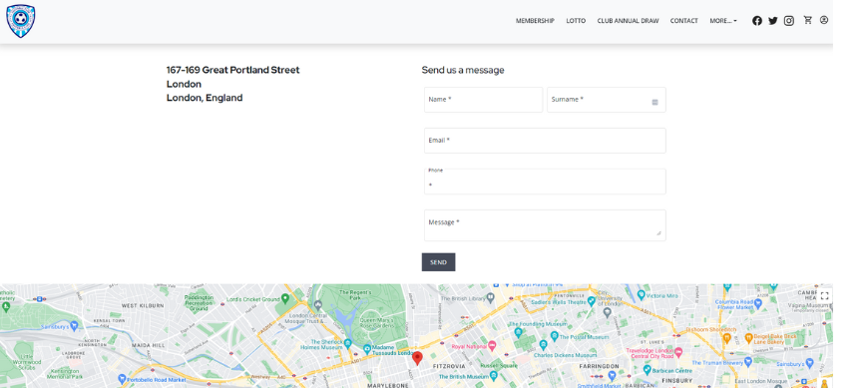Click the club crest logo
The image size is (868, 388).
click(21, 21)
